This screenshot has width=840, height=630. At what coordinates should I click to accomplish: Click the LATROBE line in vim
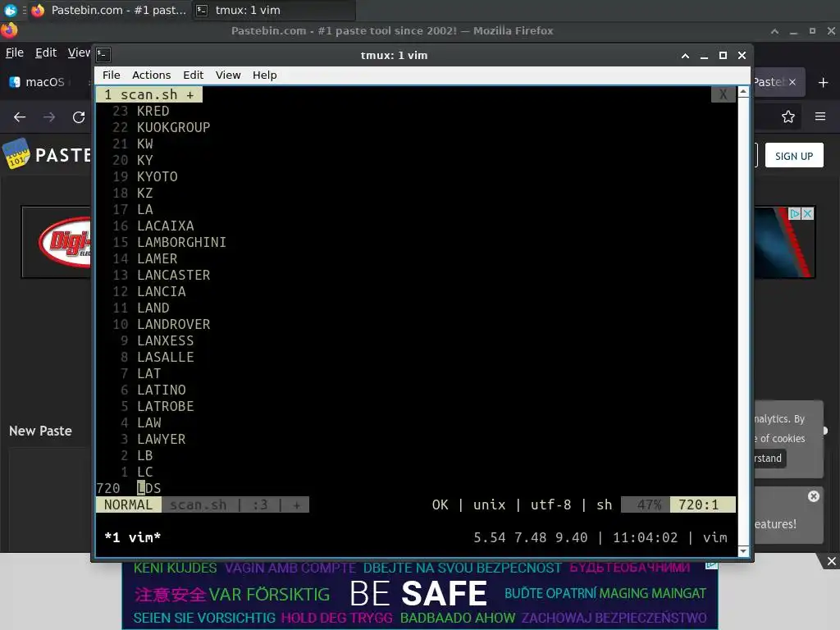(x=166, y=406)
